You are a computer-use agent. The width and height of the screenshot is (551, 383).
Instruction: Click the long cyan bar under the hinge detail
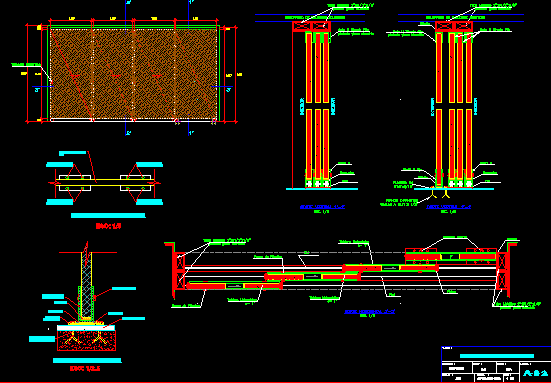(108, 215)
